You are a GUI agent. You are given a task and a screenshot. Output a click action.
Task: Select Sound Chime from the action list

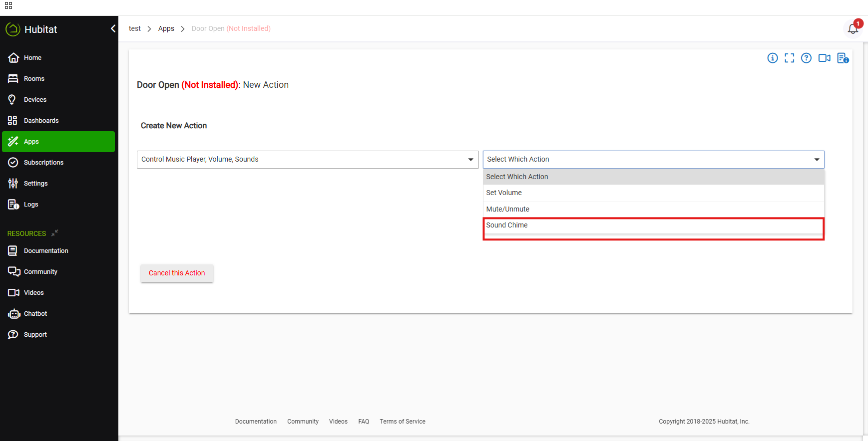[x=507, y=225]
